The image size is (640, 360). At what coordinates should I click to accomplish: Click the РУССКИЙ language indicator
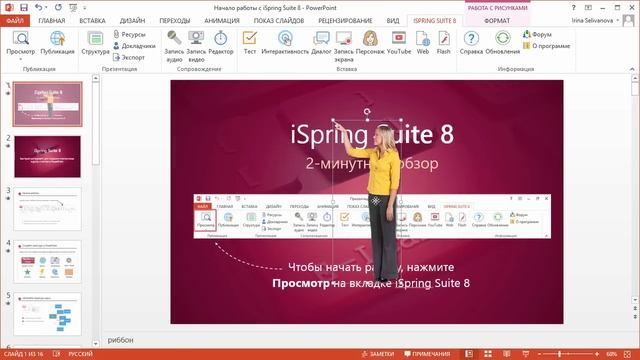80,354
